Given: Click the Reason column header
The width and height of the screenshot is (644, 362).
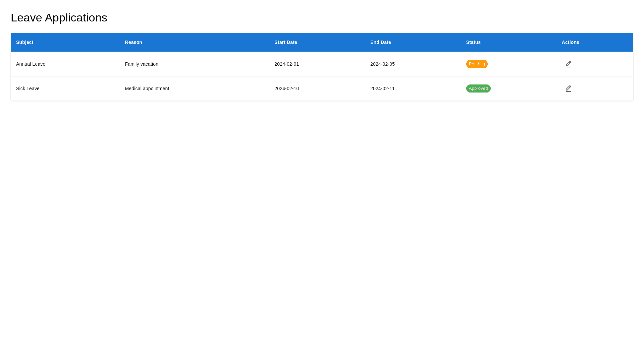Looking at the screenshot, I should tap(133, 42).
